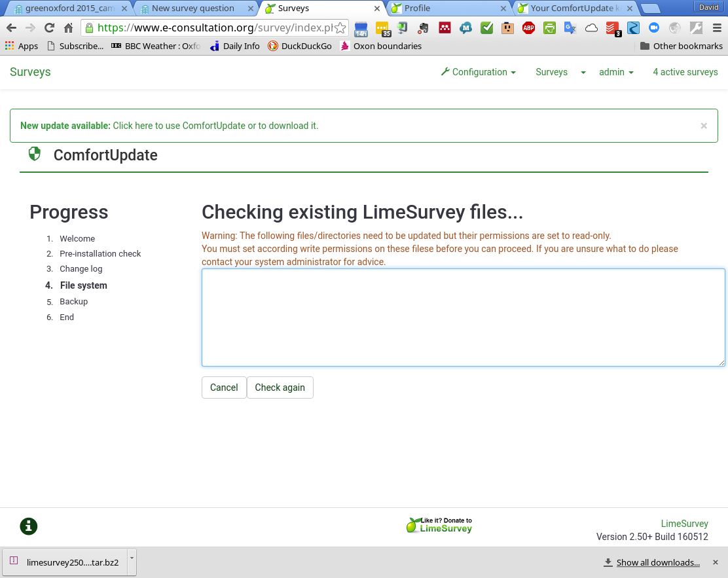Open the Other bookmarks folder
This screenshot has height=578, width=728.
pos(681,46)
